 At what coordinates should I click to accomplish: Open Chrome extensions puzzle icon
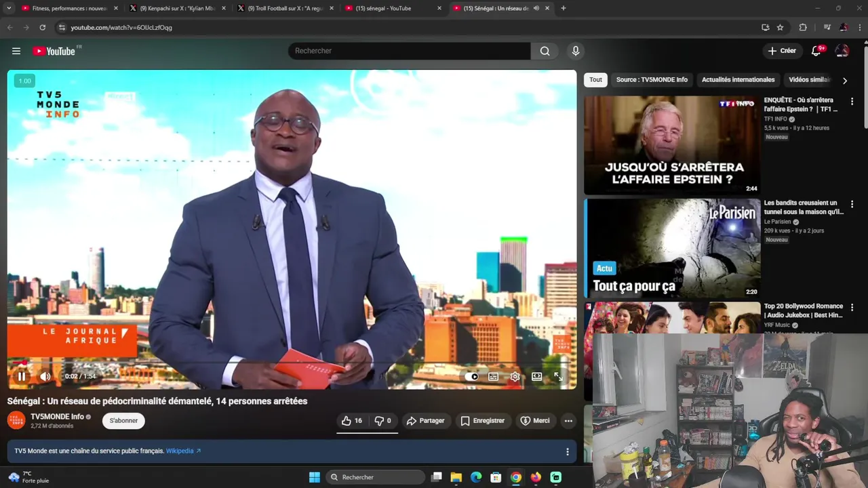pos(803,28)
